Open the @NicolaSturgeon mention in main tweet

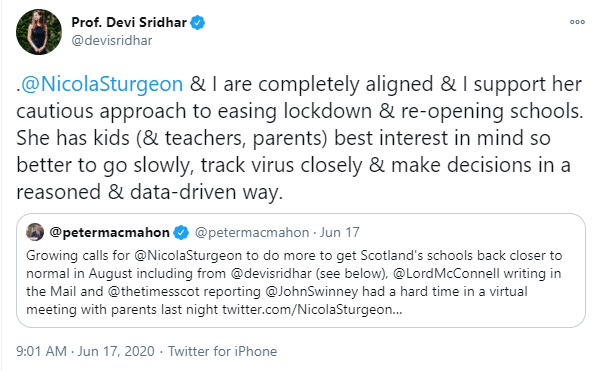click(x=102, y=84)
